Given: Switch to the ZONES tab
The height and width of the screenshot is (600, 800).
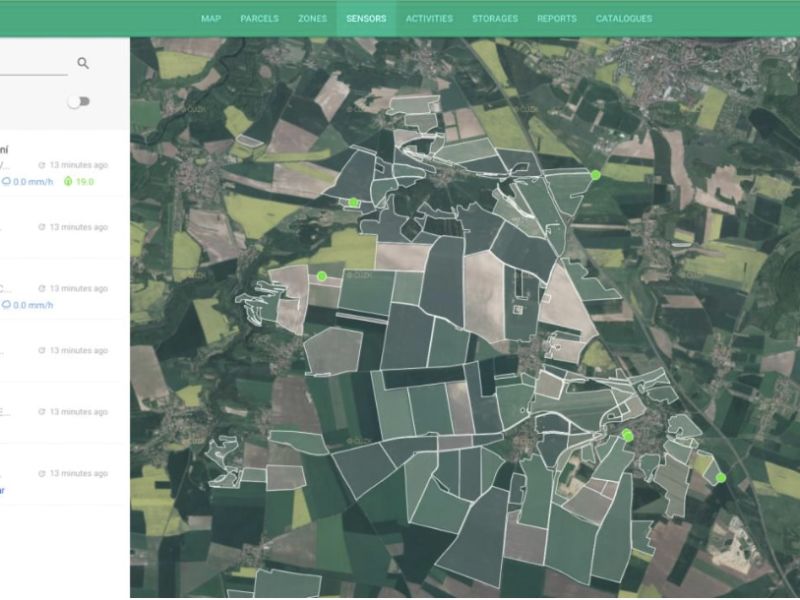Looking at the screenshot, I should pyautogui.click(x=312, y=19).
